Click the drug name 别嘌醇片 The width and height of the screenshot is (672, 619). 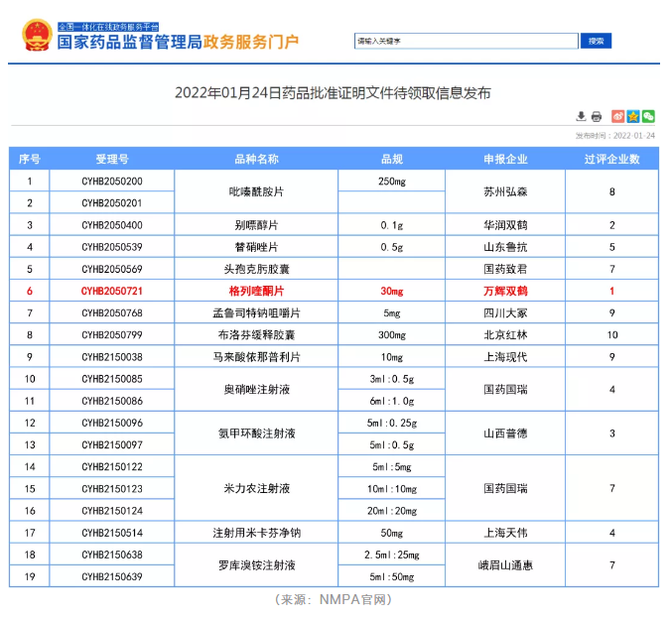pos(256,225)
